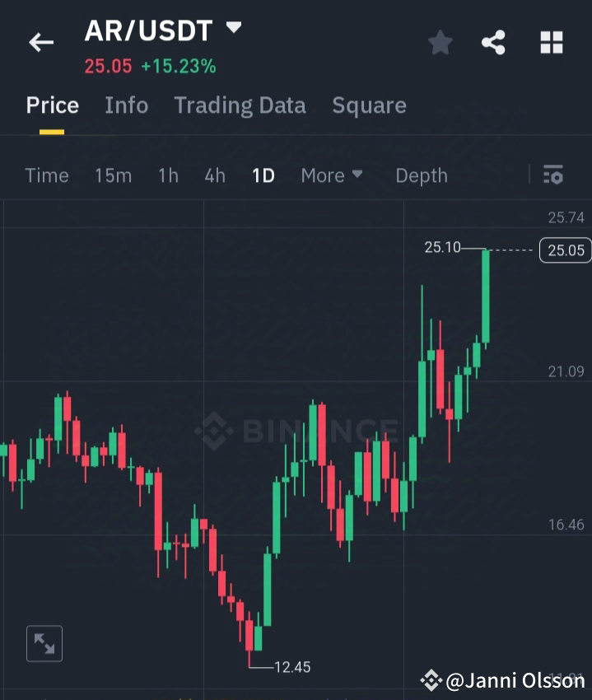Add AR/USDT to favorites via star icon
Viewport: 592px width, 700px height.
(x=440, y=42)
